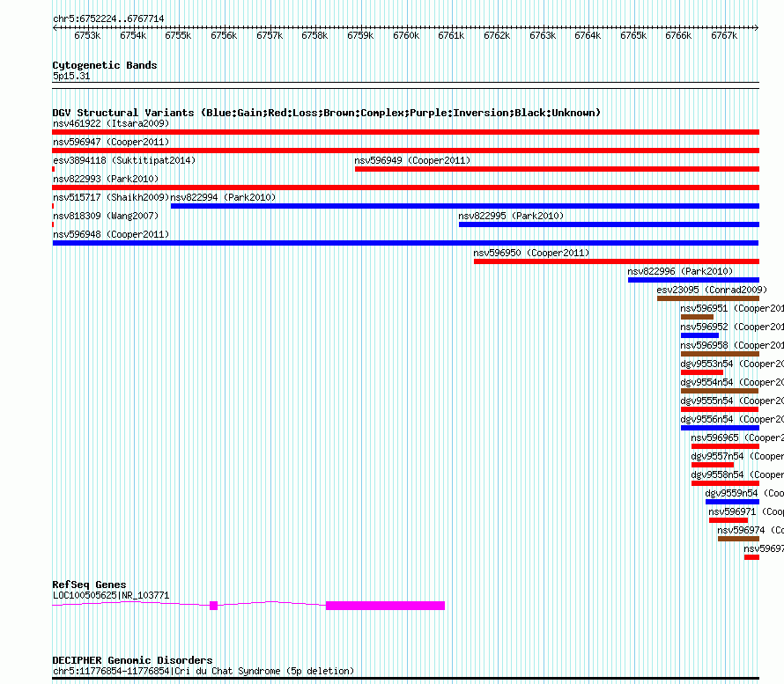Click the RefSeq Genes track title
The height and width of the screenshot is (684, 784).
point(89,585)
